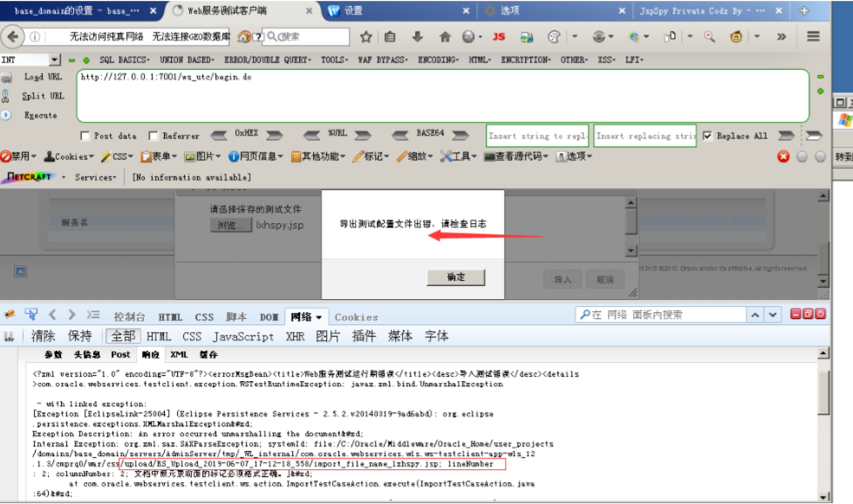The width and height of the screenshot is (853, 504).
Task: Click the 确定 button in the error dialog
Action: click(456, 277)
